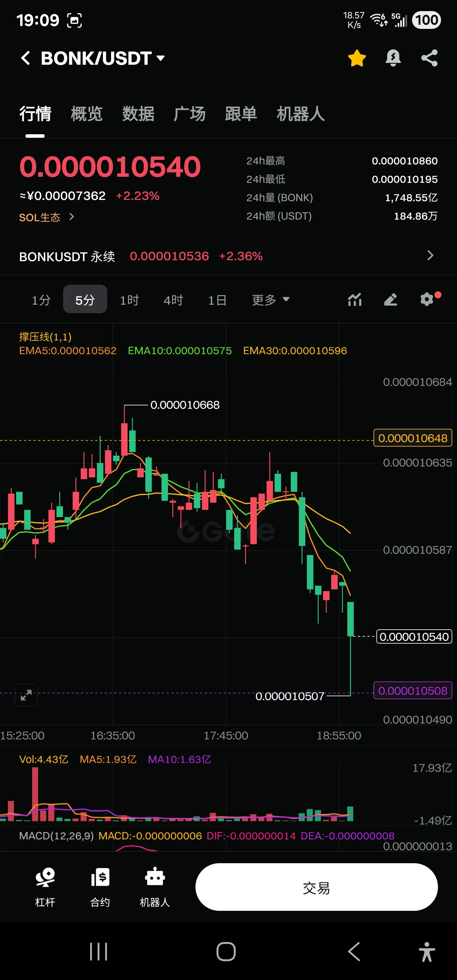Open the accessibility shortcut icon

pyautogui.click(x=427, y=952)
